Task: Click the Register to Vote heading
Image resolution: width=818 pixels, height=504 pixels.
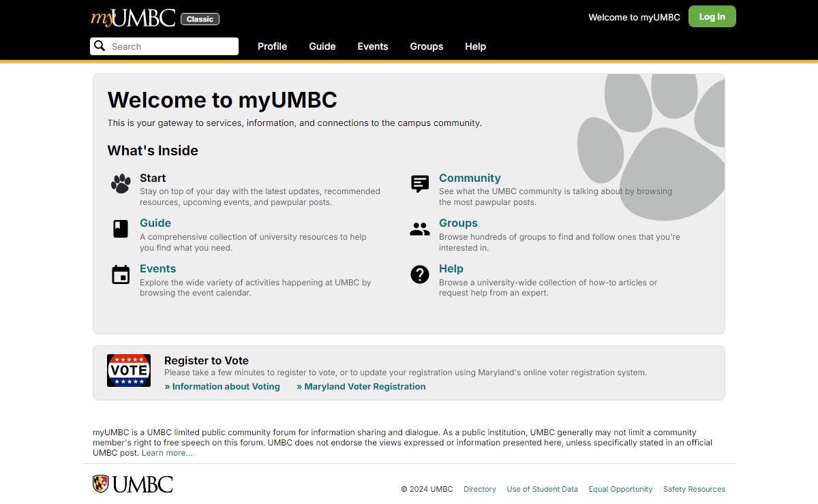Action: 207,360
